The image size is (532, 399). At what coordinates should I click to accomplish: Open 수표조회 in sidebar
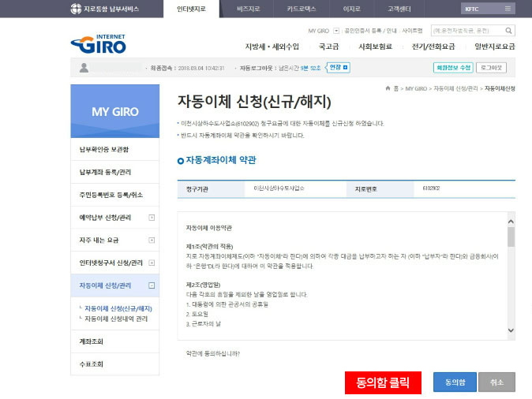point(114,364)
